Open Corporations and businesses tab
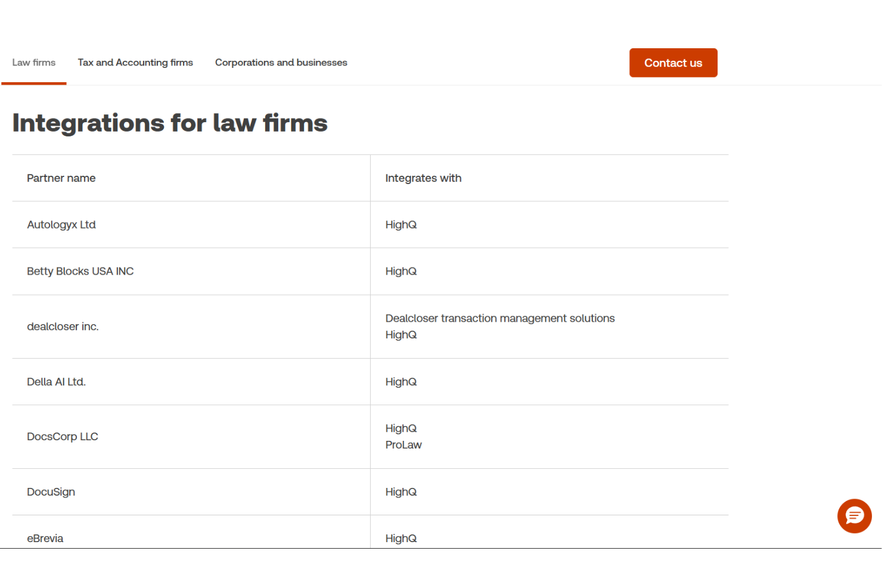 tap(281, 63)
